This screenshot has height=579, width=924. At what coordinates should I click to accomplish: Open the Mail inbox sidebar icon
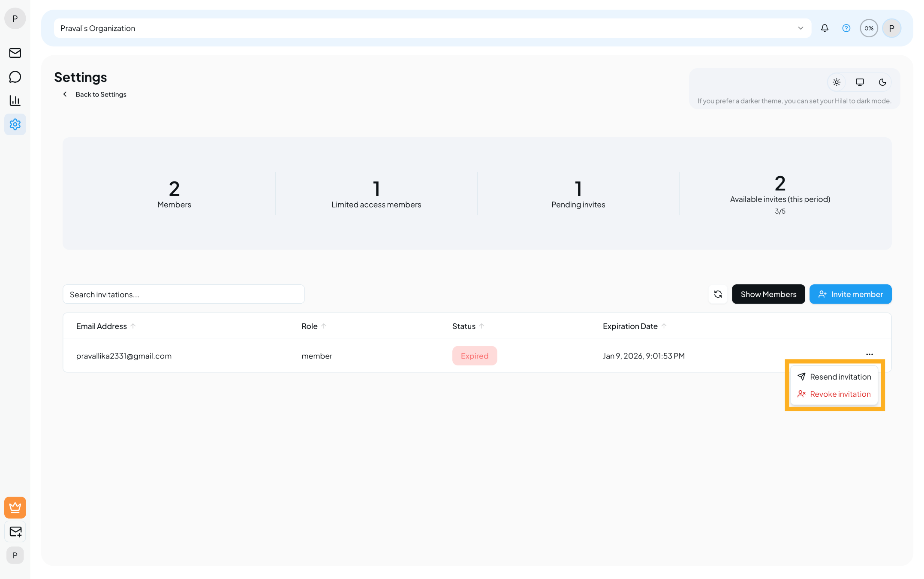click(x=15, y=53)
